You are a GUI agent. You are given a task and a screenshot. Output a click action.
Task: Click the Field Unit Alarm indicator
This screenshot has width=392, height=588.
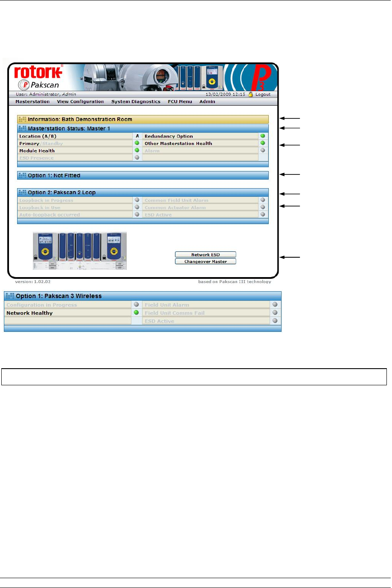click(x=275, y=304)
